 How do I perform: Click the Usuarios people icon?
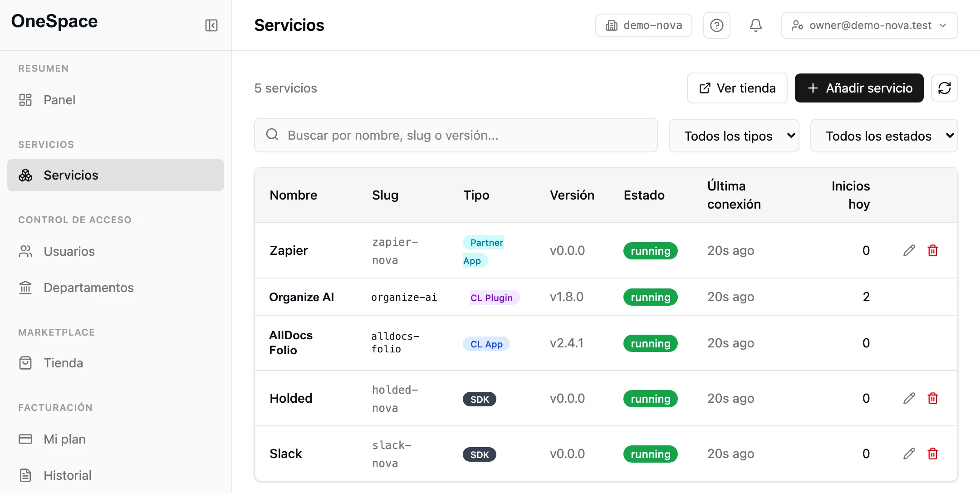click(25, 251)
